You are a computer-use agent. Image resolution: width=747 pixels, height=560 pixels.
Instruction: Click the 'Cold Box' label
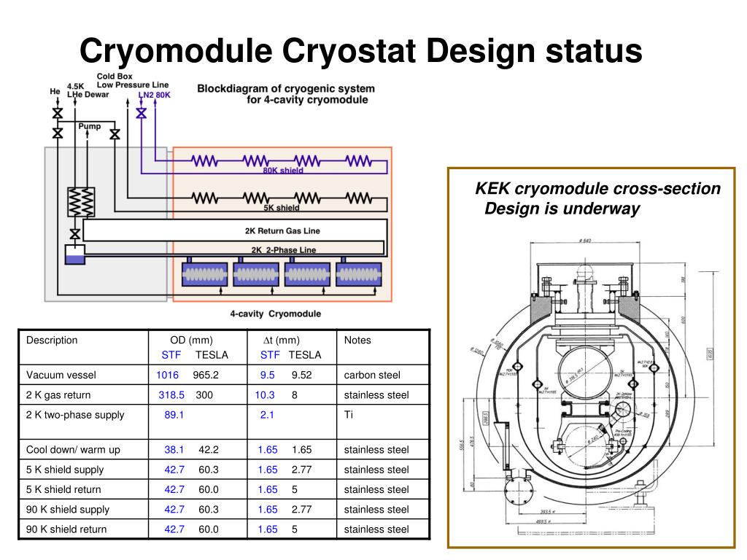pyautogui.click(x=115, y=76)
